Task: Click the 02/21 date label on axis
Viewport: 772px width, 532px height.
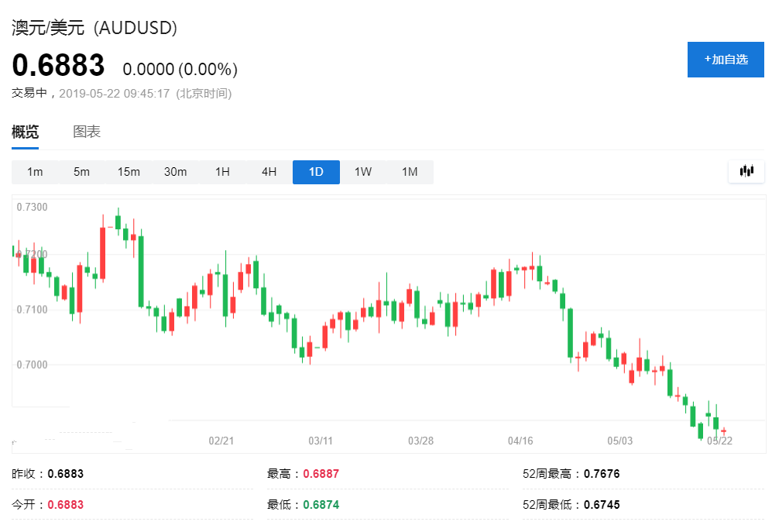Action: pos(221,441)
